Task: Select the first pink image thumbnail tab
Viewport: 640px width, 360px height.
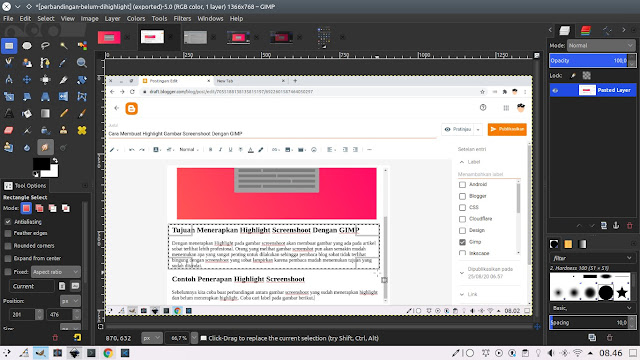Action: click(x=109, y=37)
